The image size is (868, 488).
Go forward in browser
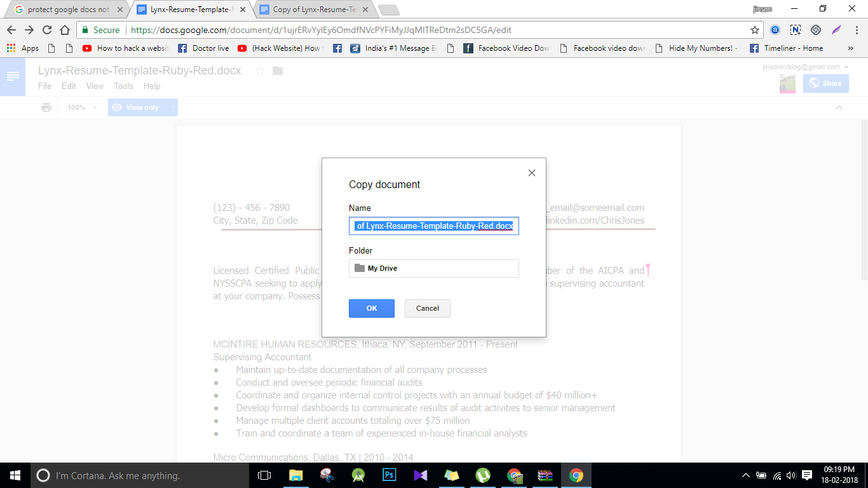pos(29,30)
